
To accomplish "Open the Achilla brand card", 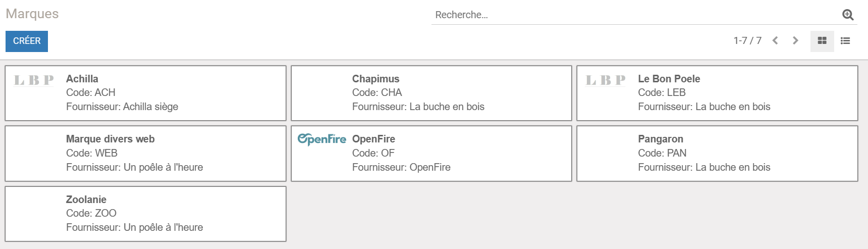I will coord(145,93).
